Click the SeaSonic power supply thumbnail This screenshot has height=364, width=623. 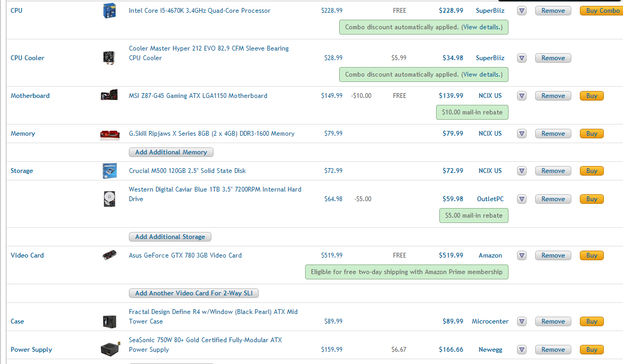point(110,349)
